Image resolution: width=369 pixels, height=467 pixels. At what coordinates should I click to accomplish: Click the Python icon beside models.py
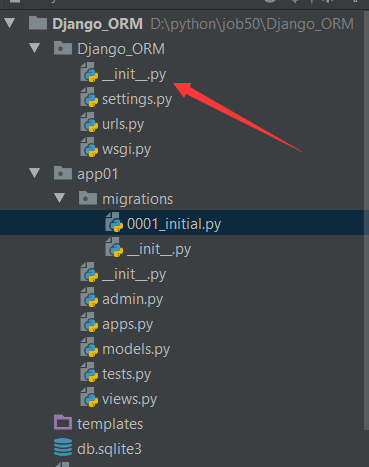click(89, 348)
